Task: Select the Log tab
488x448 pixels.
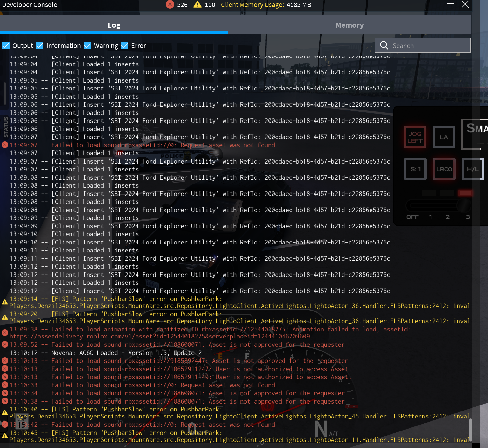Action: click(114, 25)
